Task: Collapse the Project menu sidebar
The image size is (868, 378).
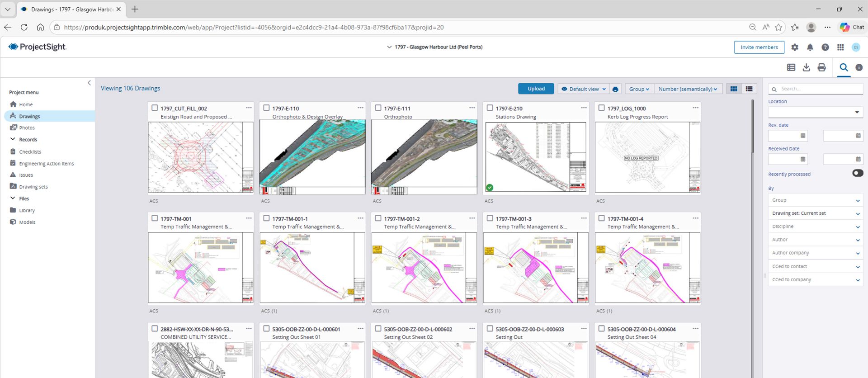Action: pos(89,83)
